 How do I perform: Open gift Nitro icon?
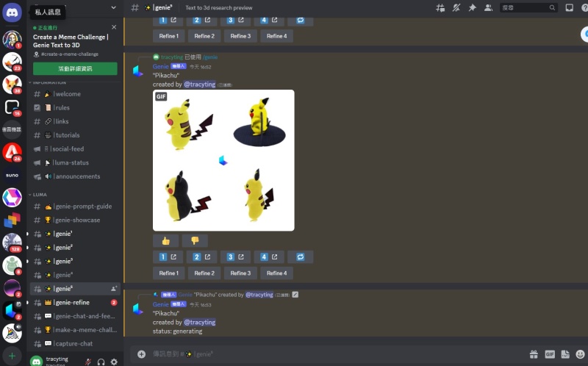534,354
